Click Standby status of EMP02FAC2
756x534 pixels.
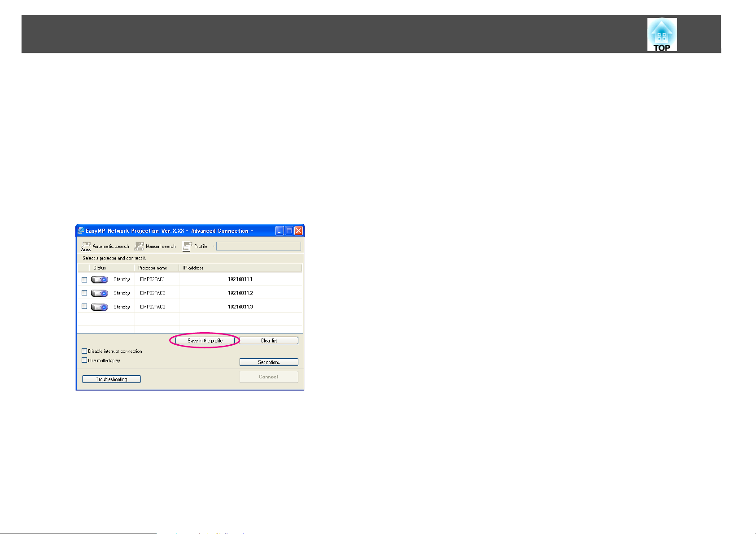[122, 293]
